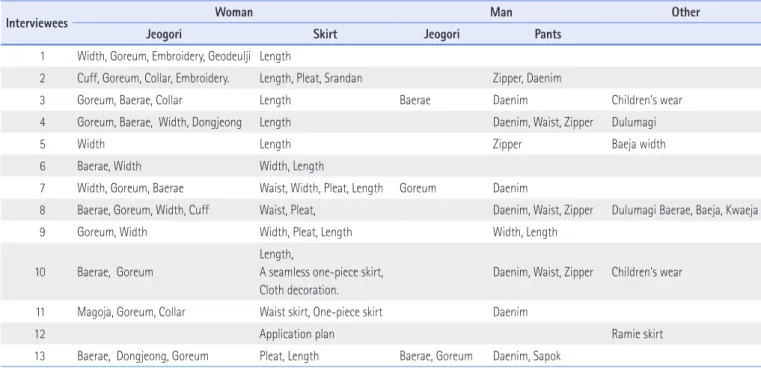Viewport: 761px width, 368px height.
Task: Click cell 'Daenim, Sapok'
Action: 527,356
